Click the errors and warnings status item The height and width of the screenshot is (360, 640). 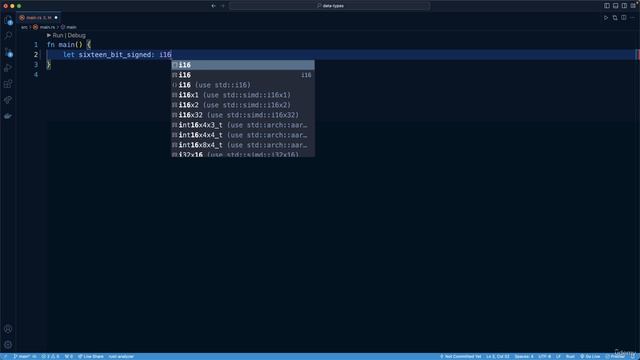click(50, 356)
